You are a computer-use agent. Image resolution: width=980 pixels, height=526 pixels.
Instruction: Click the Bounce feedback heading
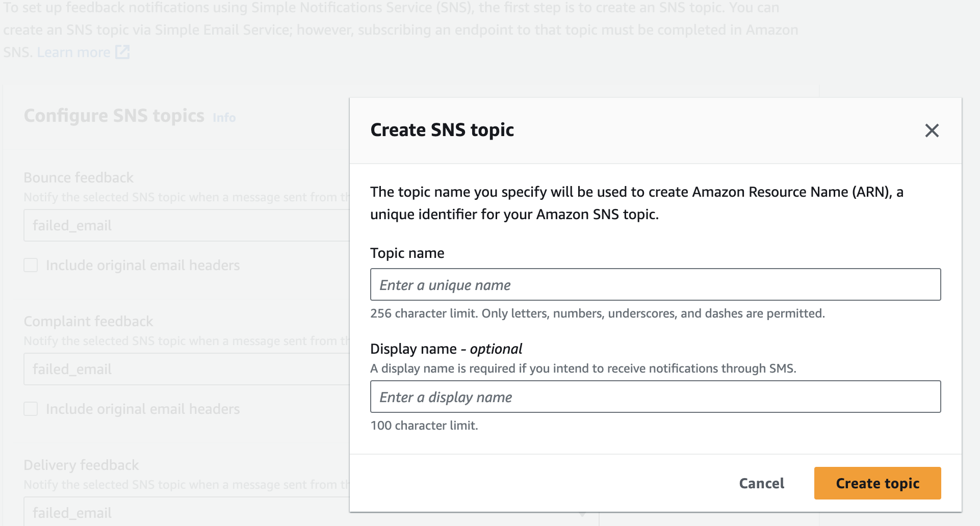(x=79, y=177)
